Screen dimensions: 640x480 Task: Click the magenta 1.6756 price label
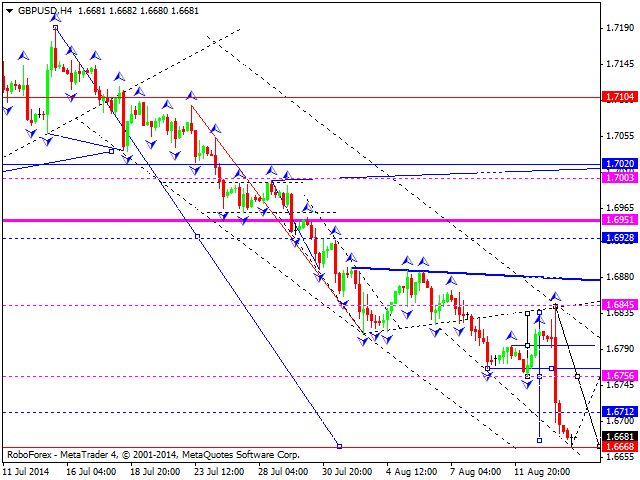pos(620,376)
